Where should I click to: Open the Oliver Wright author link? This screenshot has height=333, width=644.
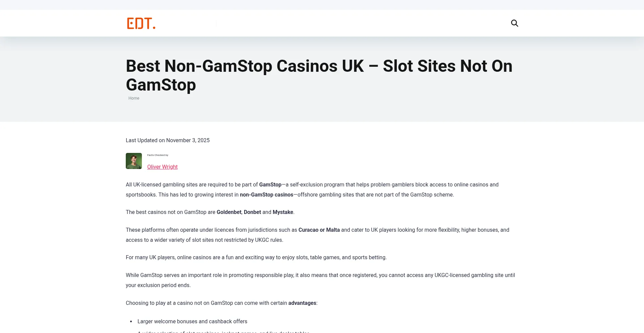click(x=162, y=167)
